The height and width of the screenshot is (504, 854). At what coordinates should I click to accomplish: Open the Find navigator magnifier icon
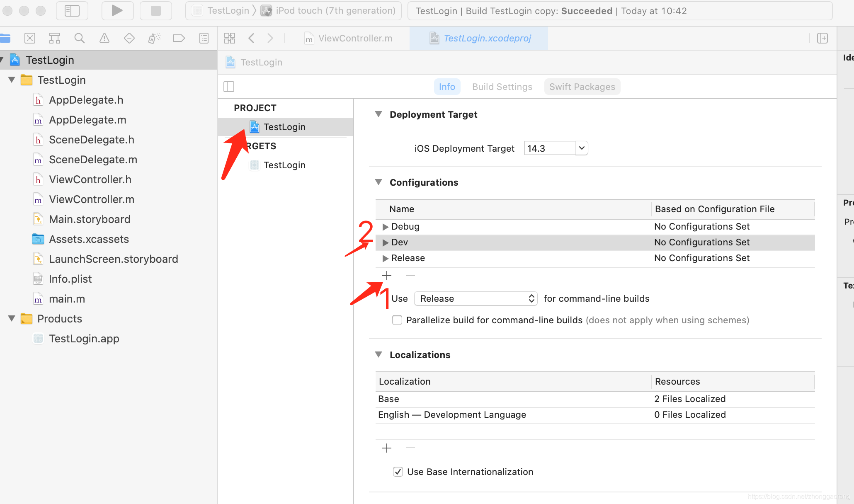click(x=79, y=39)
